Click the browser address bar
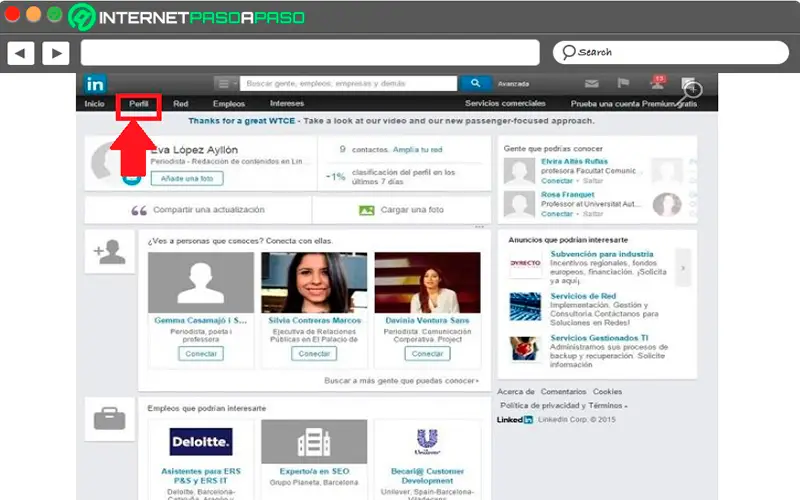The image size is (800, 500). (x=310, y=53)
